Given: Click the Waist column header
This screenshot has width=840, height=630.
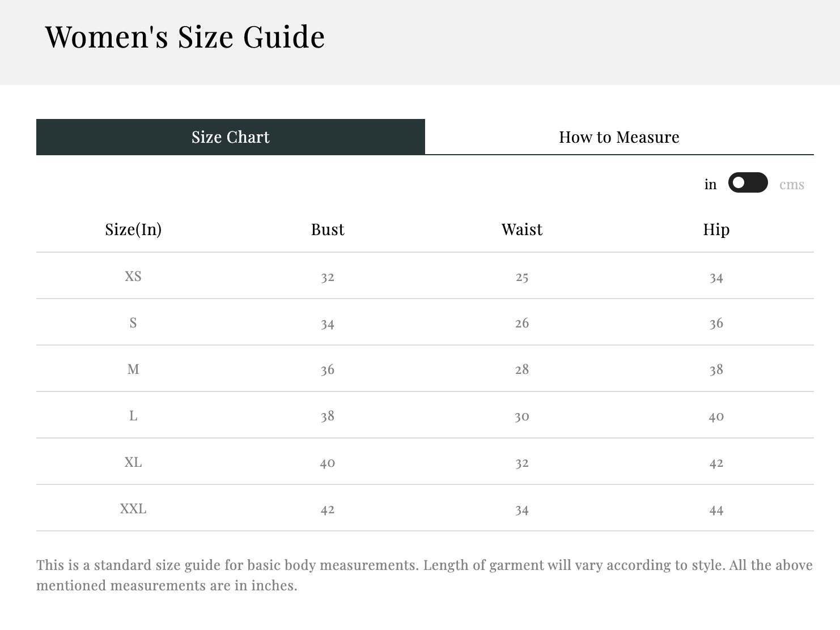Looking at the screenshot, I should [x=521, y=229].
